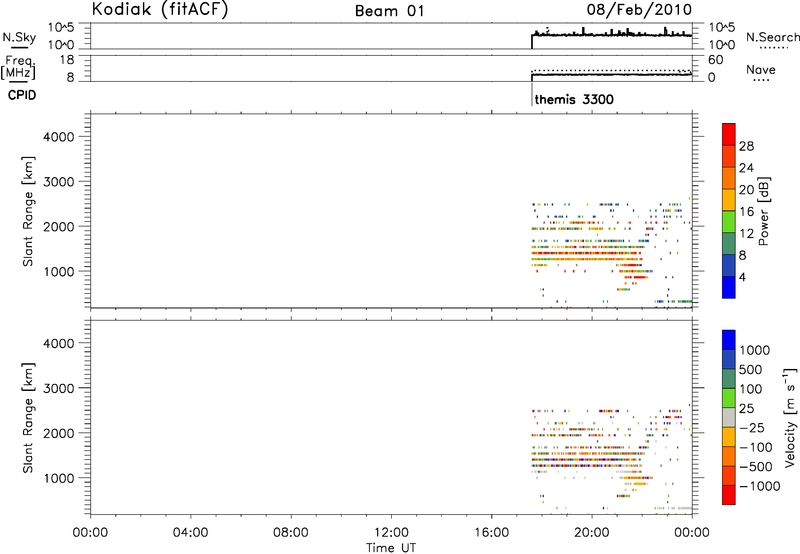Click the '4' power colorbar tick label
The image size is (800, 554).
tap(742, 277)
